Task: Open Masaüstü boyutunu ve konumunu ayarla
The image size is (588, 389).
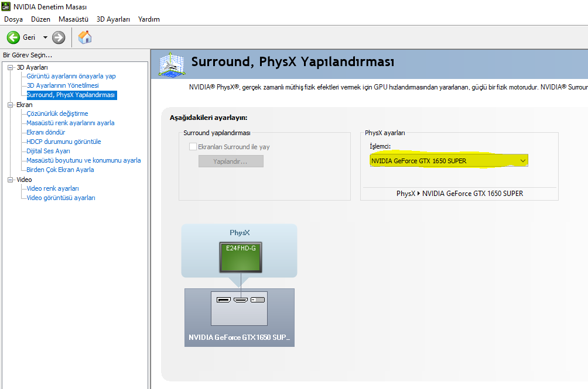Action: tap(84, 160)
